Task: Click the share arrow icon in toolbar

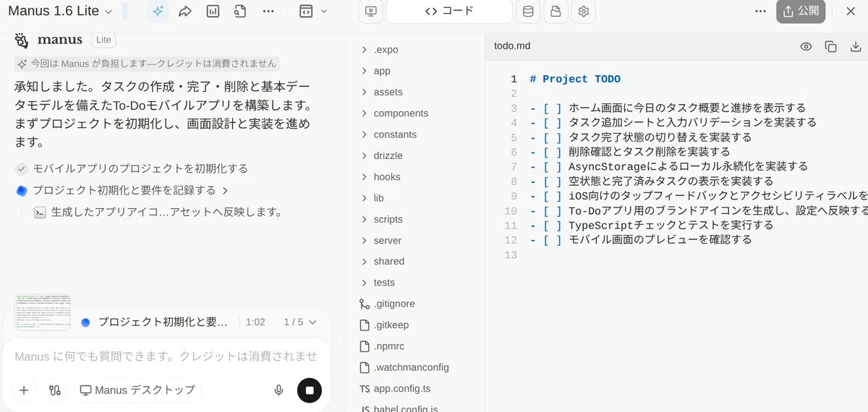Action: [x=185, y=12]
